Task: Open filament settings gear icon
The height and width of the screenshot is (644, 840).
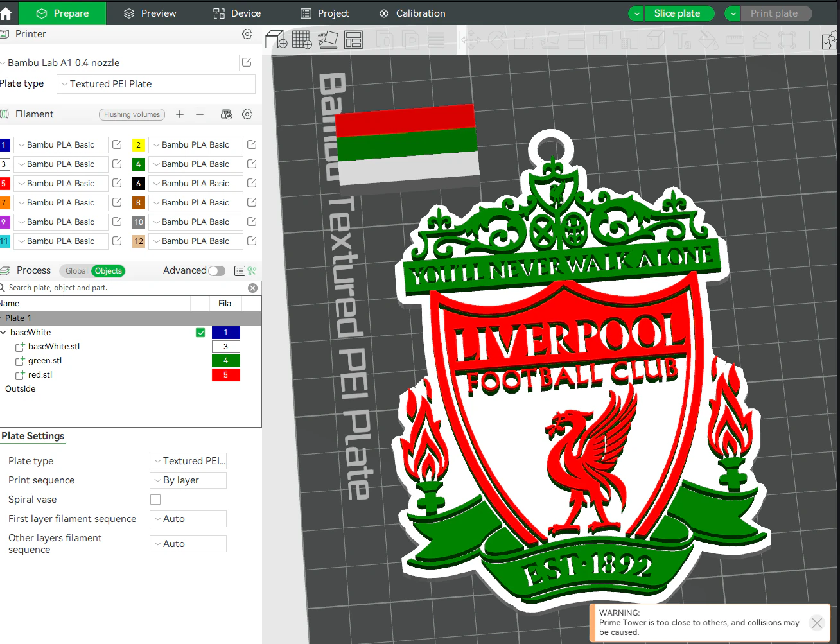Action: [247, 114]
